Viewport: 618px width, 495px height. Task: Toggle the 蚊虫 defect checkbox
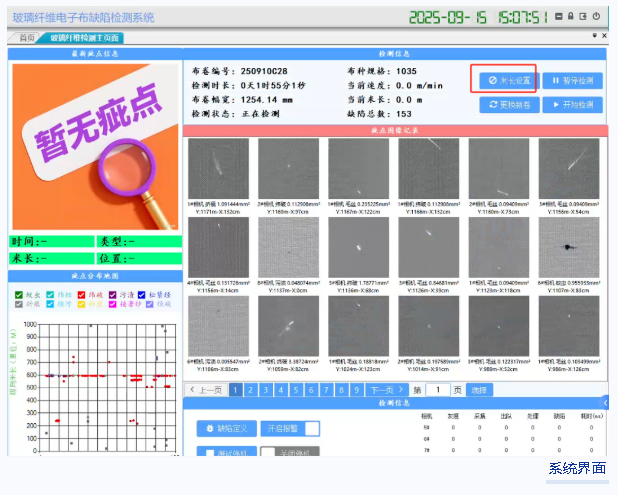click(18, 295)
